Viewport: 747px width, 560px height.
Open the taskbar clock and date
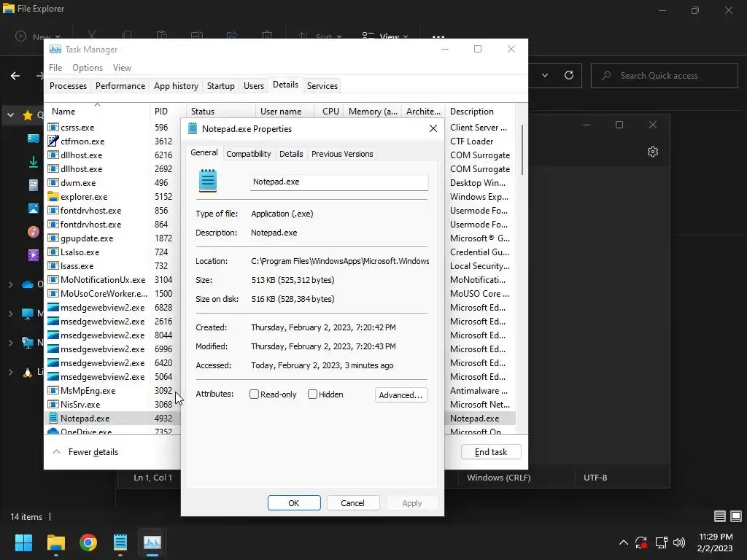pyautogui.click(x=715, y=542)
